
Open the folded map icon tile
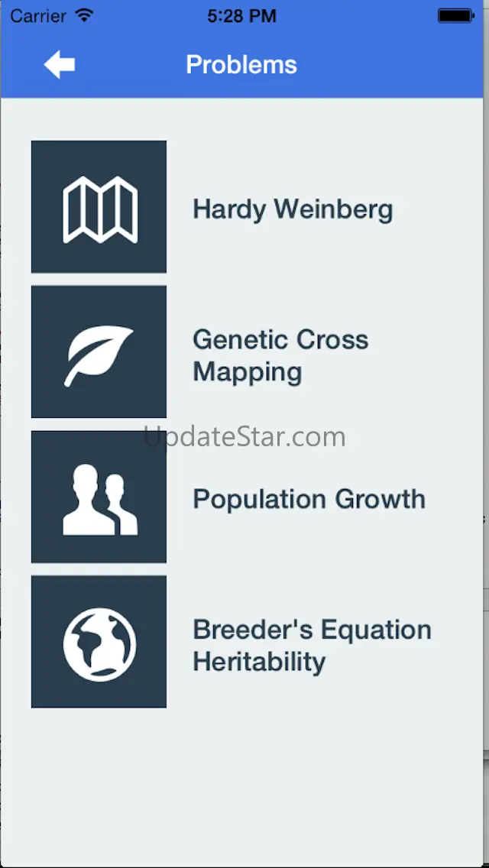pyautogui.click(x=99, y=207)
